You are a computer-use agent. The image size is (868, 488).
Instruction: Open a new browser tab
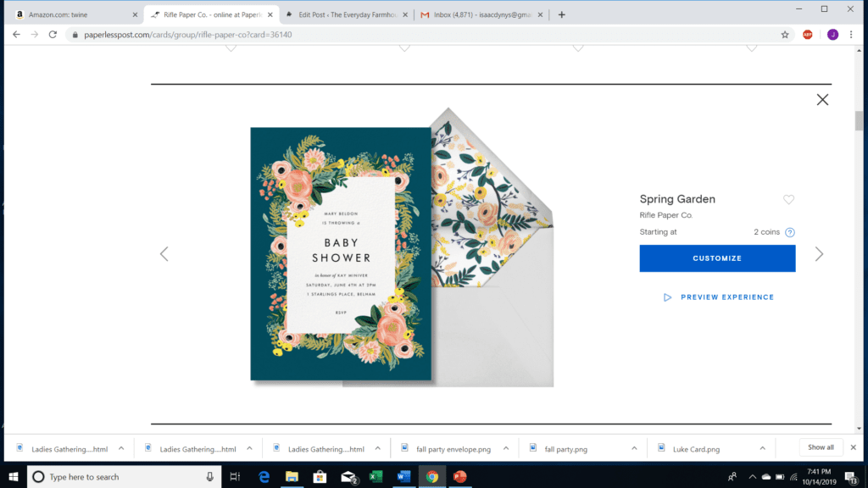coord(561,15)
